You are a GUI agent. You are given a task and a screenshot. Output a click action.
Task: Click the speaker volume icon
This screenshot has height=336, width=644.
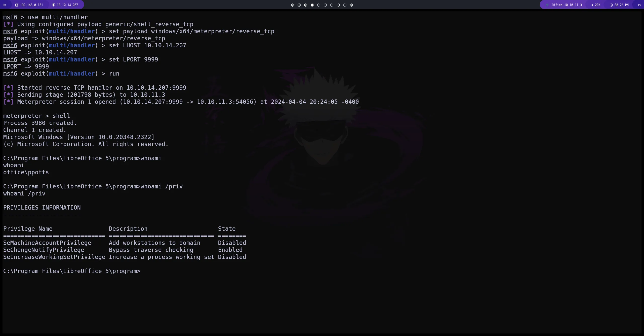coord(592,5)
